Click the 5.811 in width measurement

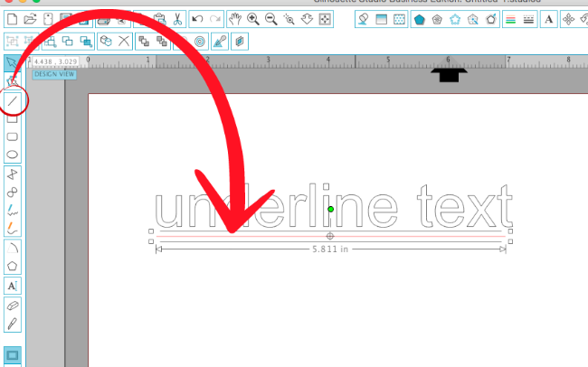click(x=330, y=249)
